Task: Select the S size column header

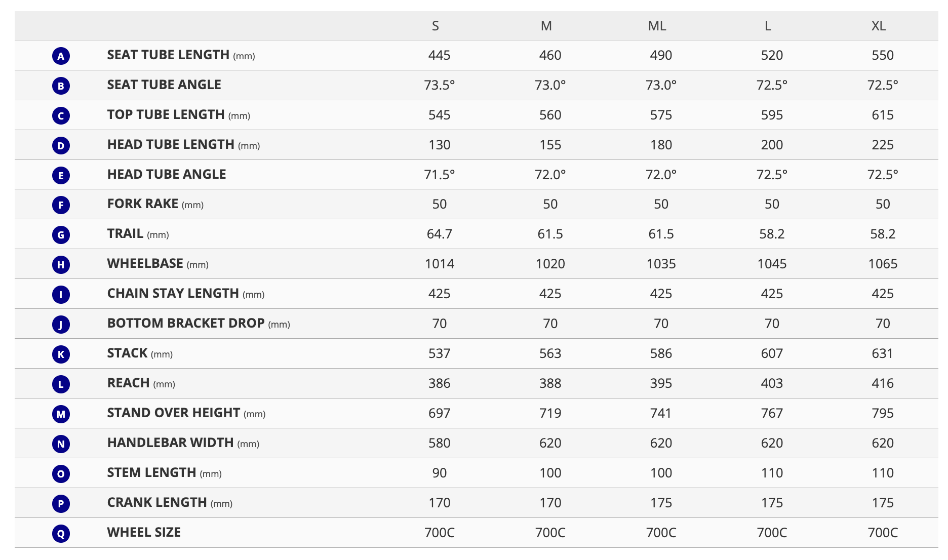Action: coord(436,26)
